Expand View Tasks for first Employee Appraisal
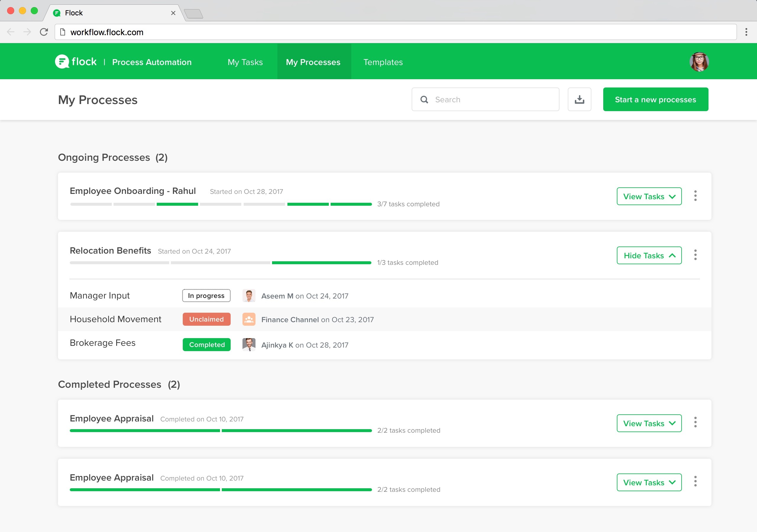Image resolution: width=757 pixels, height=532 pixels. pos(649,423)
